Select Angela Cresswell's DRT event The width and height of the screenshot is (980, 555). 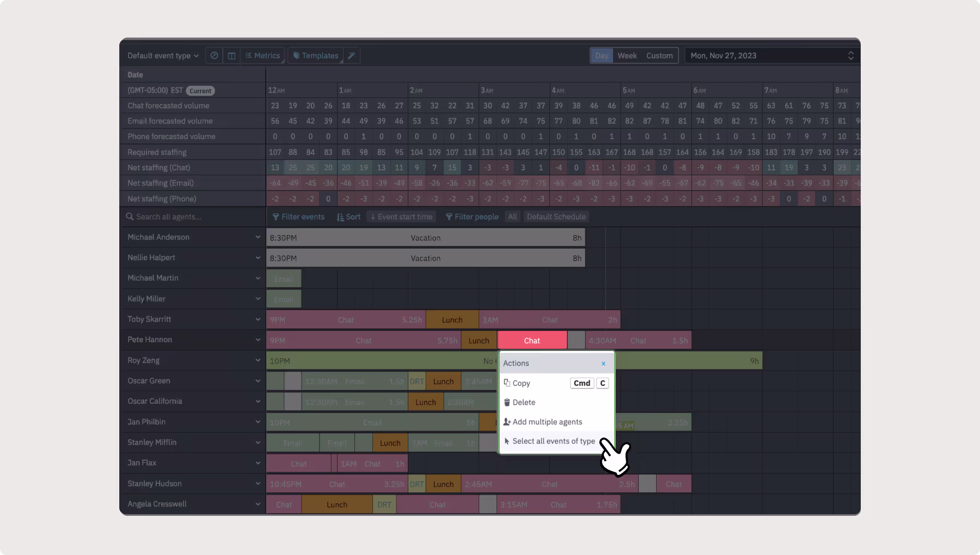(x=384, y=505)
